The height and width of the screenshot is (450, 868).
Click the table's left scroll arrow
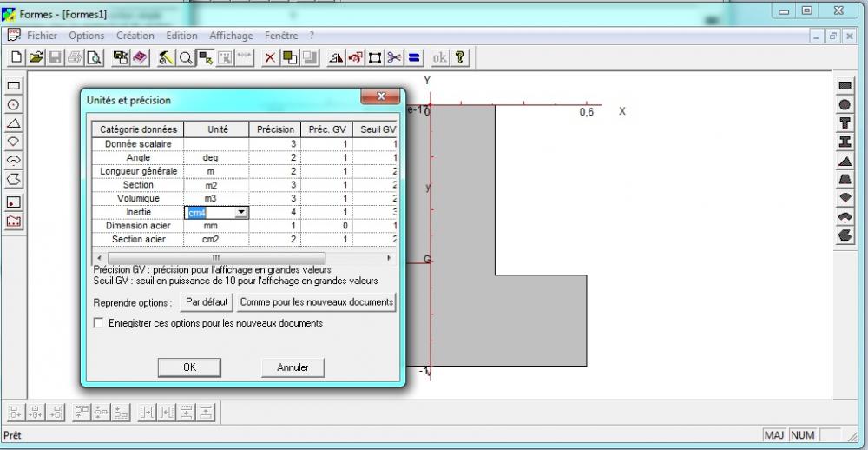pos(99,258)
